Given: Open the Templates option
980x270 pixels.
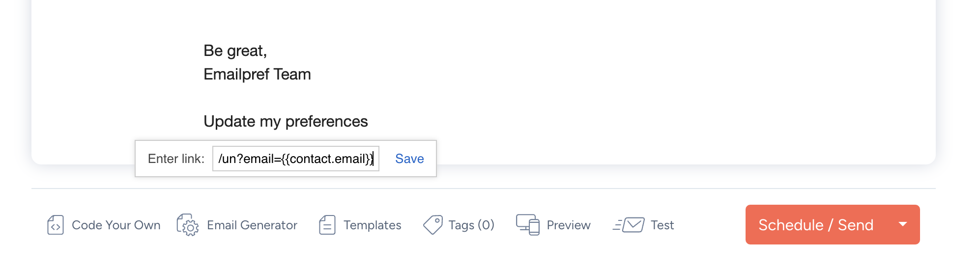Looking at the screenshot, I should pyautogui.click(x=372, y=225).
